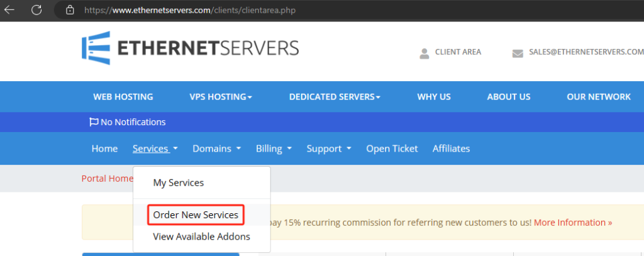
Task: Click the padlock site info icon
Action: pos(70,10)
